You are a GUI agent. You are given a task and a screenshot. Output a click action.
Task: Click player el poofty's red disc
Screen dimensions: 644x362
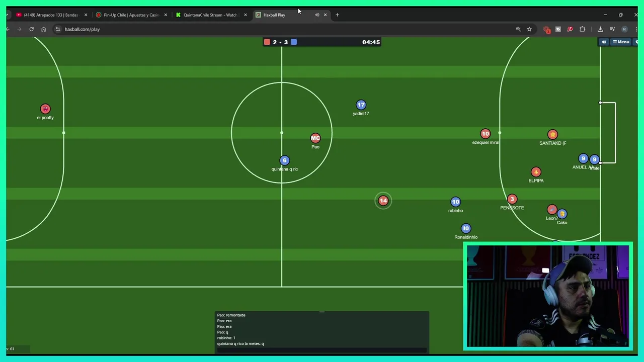(x=45, y=109)
